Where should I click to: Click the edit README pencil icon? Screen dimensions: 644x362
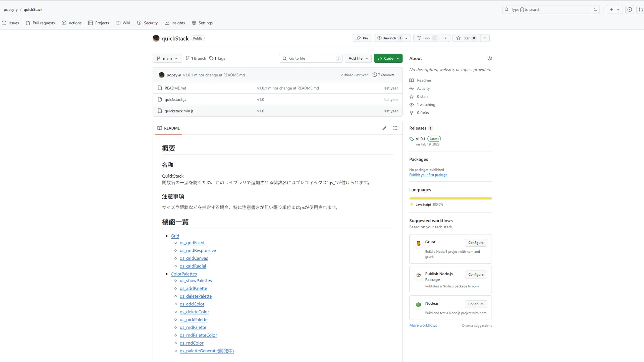click(x=384, y=128)
